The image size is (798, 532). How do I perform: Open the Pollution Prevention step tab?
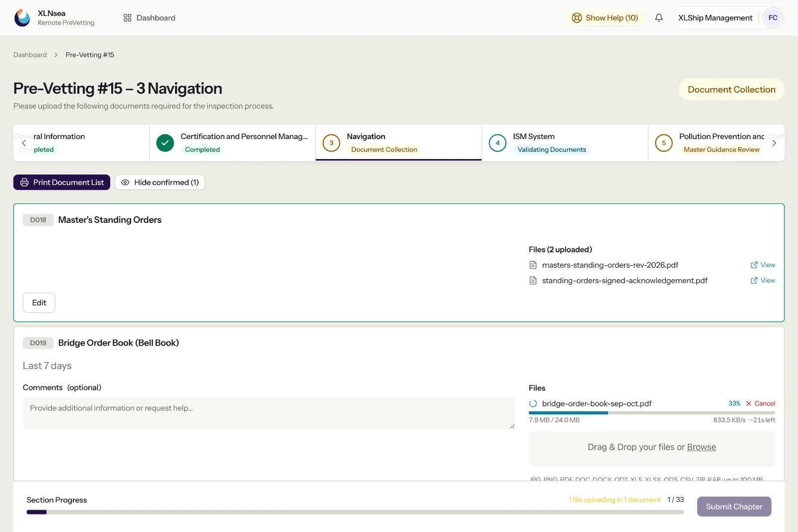[x=716, y=143]
